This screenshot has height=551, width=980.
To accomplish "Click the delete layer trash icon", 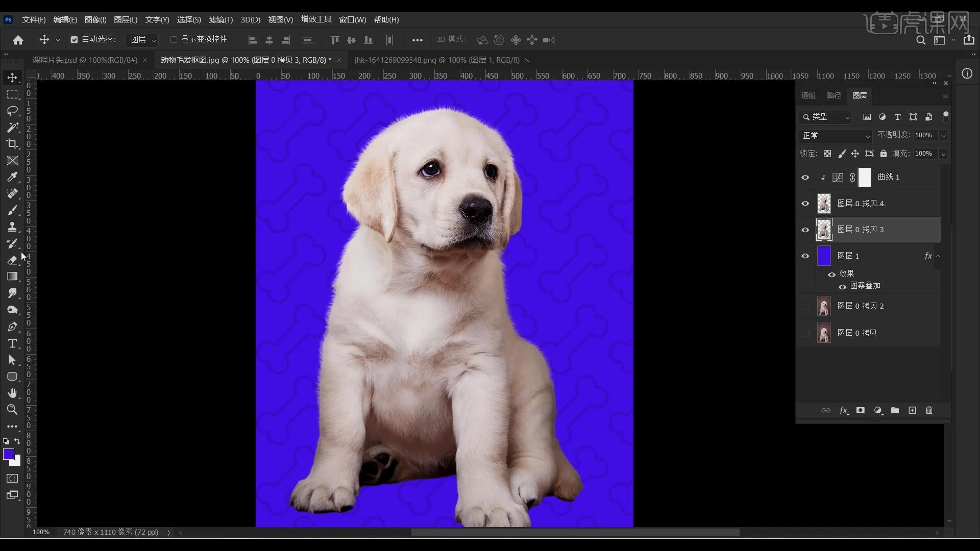I will 929,411.
